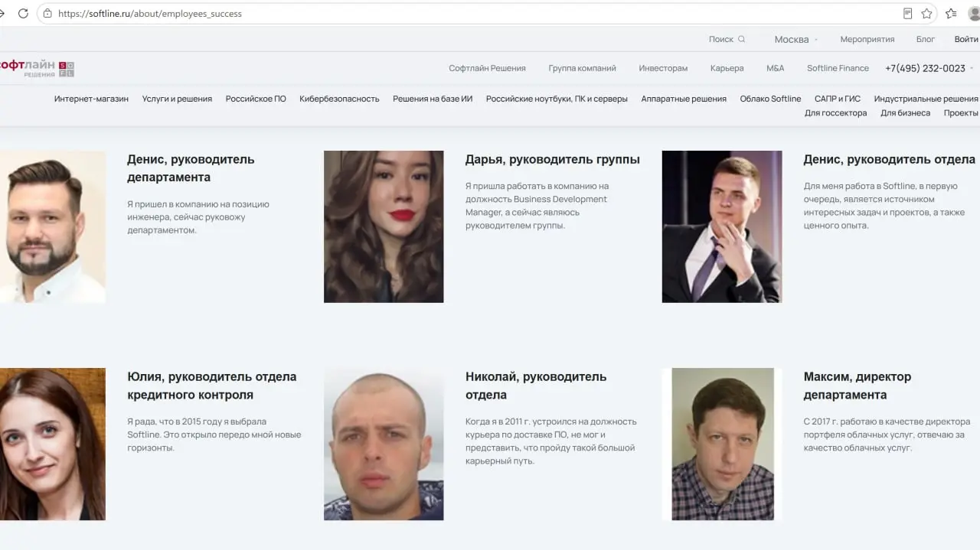Screen dimensions: 980x550
Task: Click text about Business Development Manager position
Action: (537, 206)
